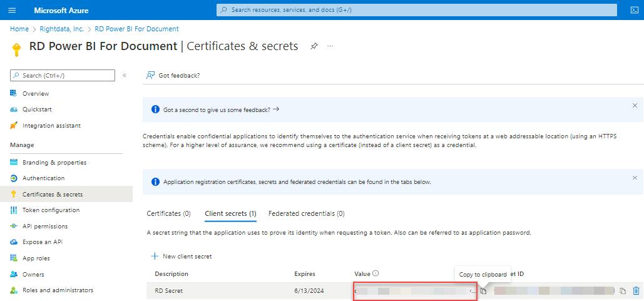Viewport: 644px width, 301px height.
Task: Click the Microsoft Azure title
Action: pos(61,10)
